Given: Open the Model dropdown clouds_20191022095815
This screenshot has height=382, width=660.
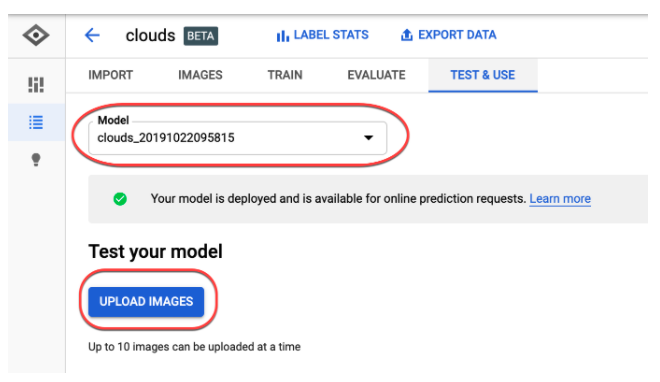Looking at the screenshot, I should point(237,138).
